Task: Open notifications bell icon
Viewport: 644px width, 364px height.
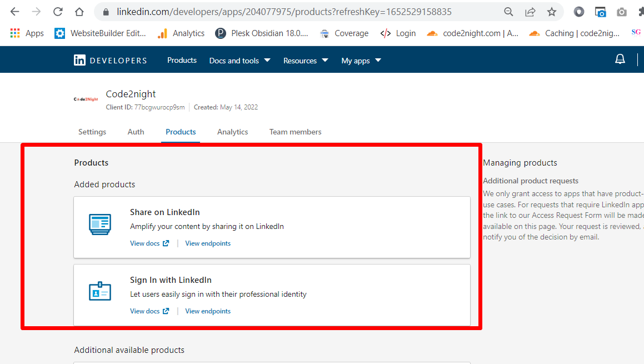Action: pos(620,59)
